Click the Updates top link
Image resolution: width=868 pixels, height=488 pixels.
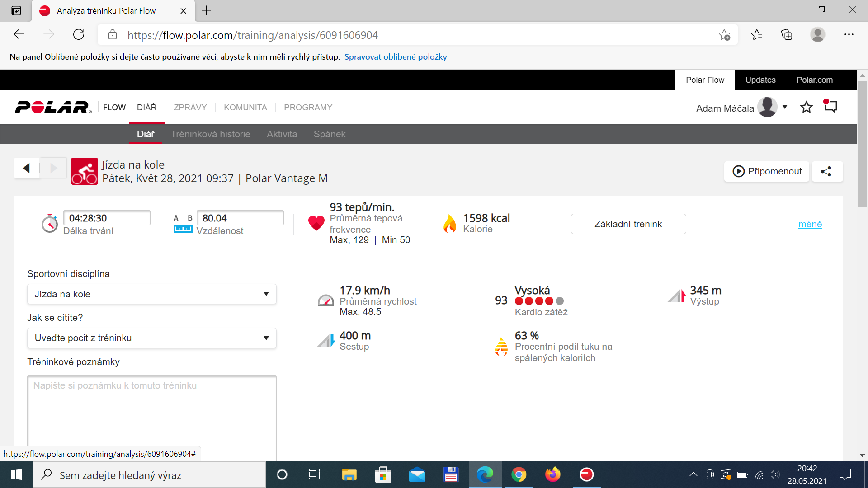760,80
